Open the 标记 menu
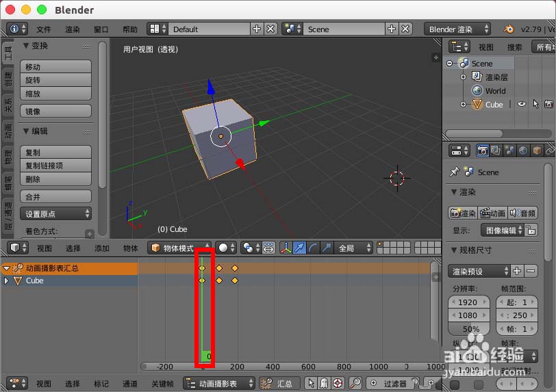The height and width of the screenshot is (392, 556). click(x=101, y=384)
